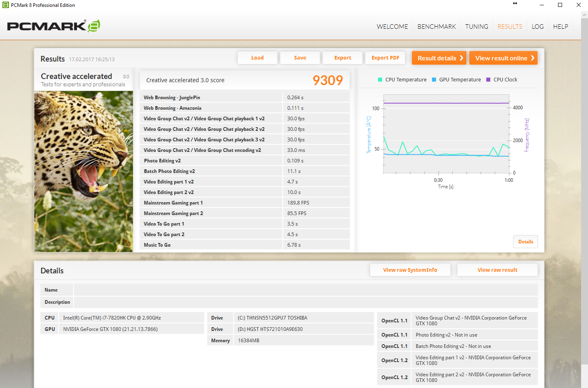Click the PCMark 8 title bar app icon
Viewport: 588px width, 388px height.
point(6,5)
